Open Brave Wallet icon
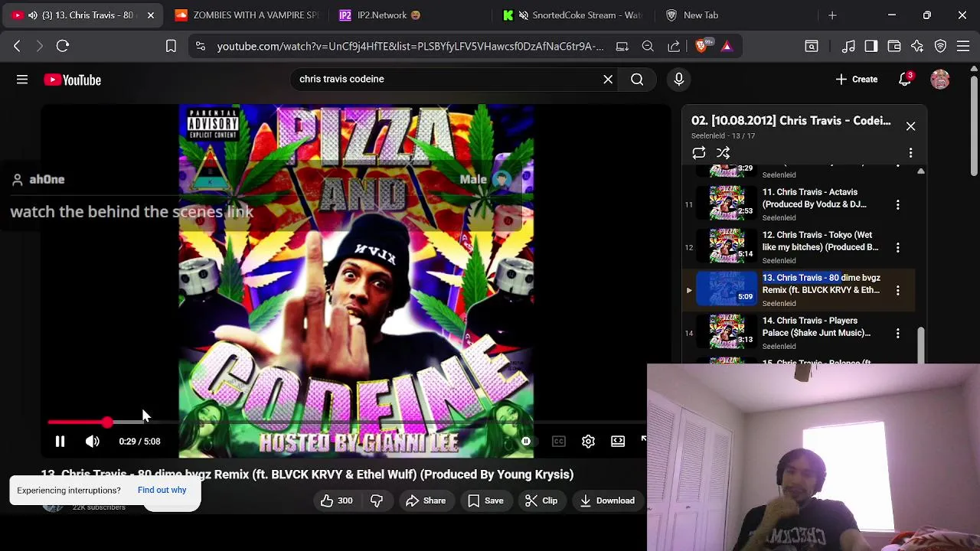The height and width of the screenshot is (551, 980). pos(894,47)
